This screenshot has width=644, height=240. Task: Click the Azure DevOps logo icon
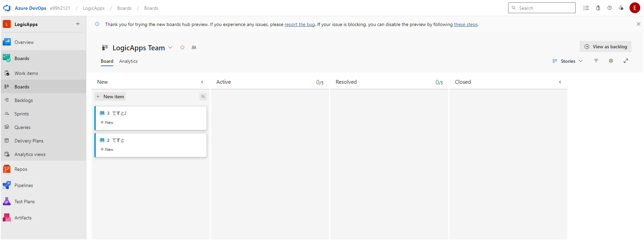(7, 8)
